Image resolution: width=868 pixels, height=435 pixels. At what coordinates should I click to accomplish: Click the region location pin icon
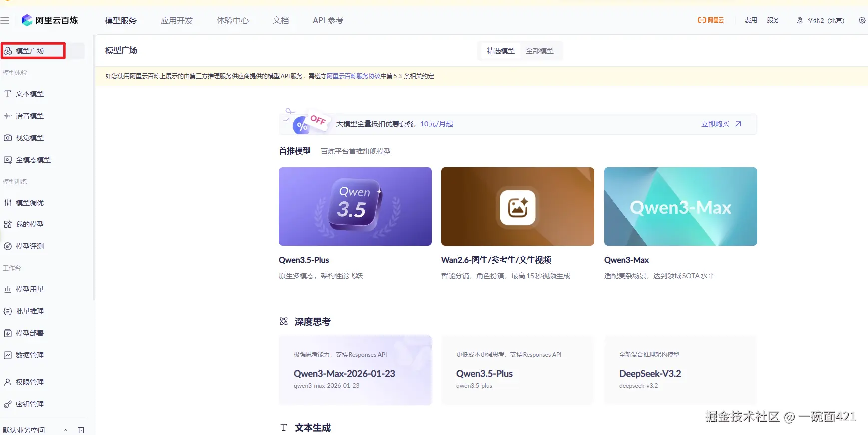click(800, 20)
